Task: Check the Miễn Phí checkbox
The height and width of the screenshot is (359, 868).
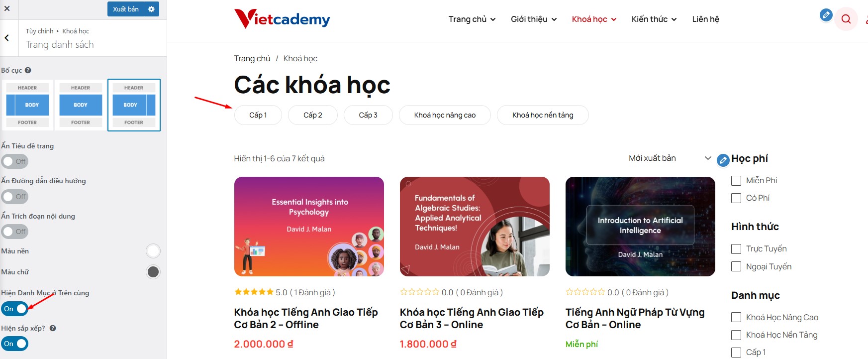Action: point(736,181)
